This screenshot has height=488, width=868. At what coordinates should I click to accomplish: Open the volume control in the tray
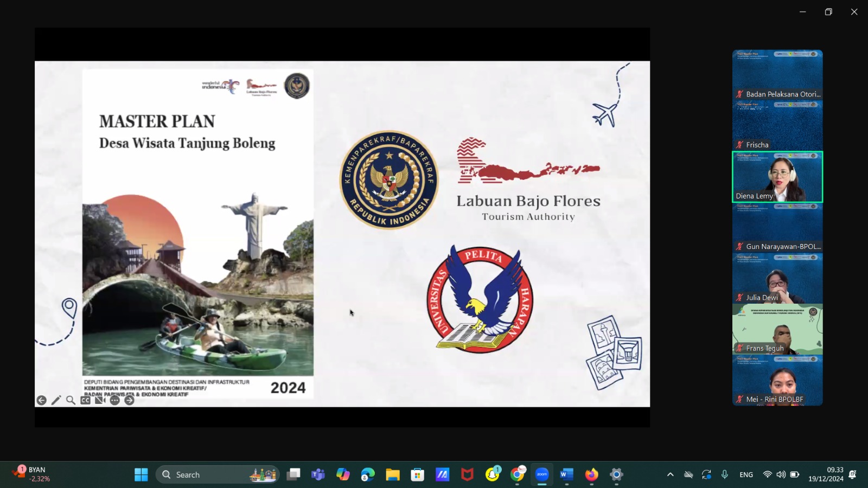point(781,474)
